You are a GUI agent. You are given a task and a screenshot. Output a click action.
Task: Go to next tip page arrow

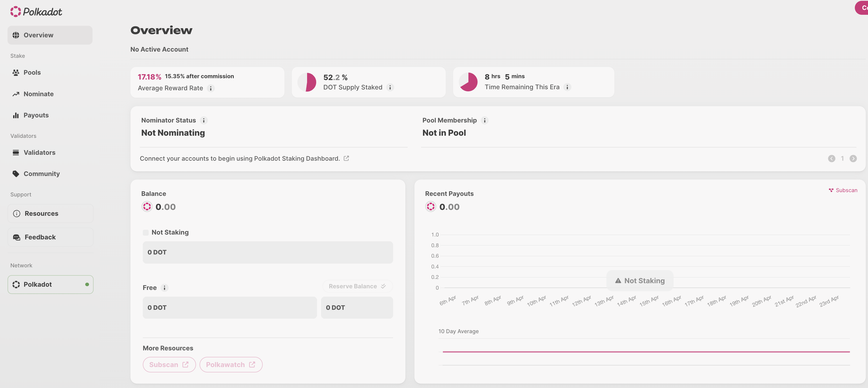coord(853,159)
